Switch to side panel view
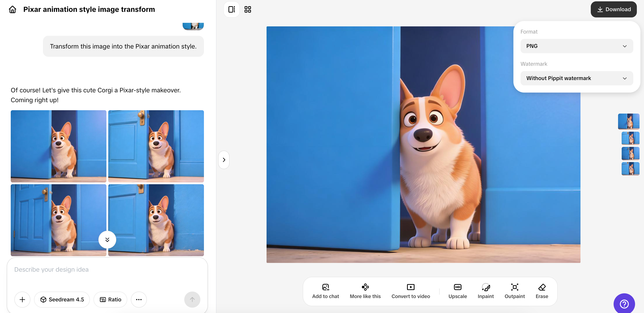The width and height of the screenshot is (644, 313). (231, 9)
